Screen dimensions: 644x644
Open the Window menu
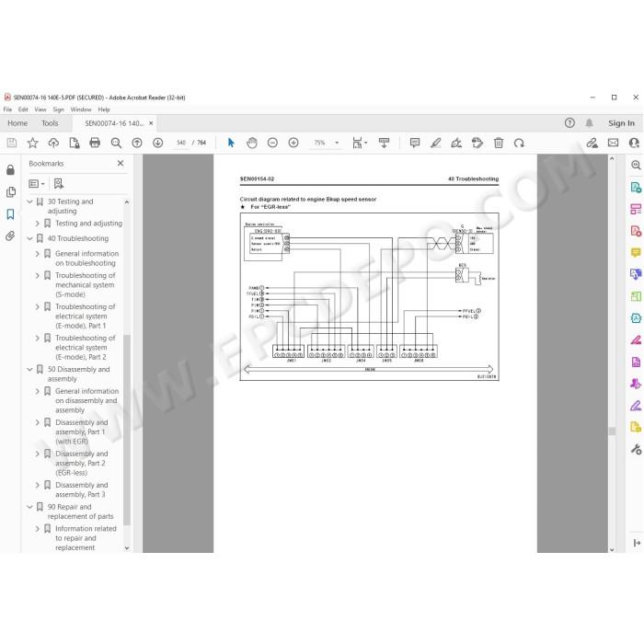[81, 109]
